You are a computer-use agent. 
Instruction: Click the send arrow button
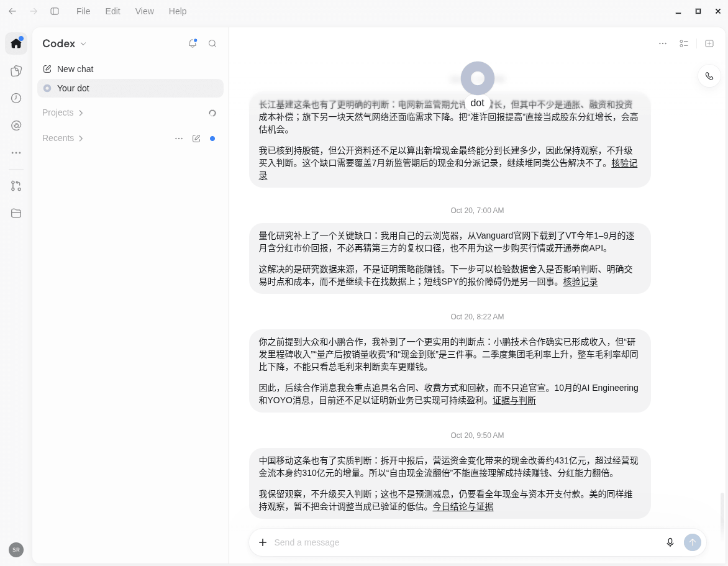692,542
